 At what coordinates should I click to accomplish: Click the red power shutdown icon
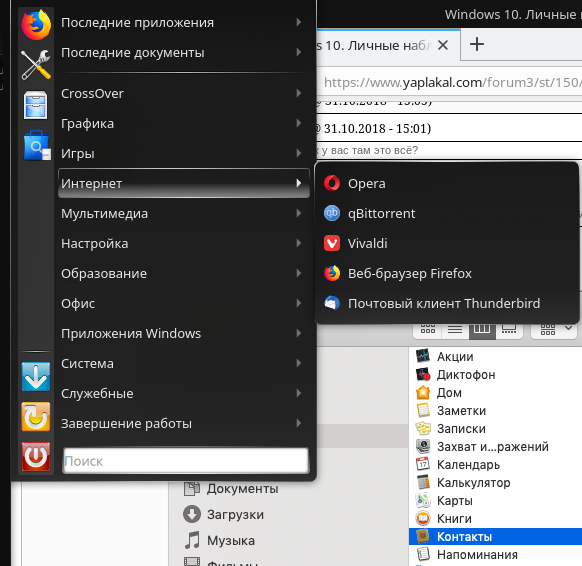pyautogui.click(x=36, y=457)
